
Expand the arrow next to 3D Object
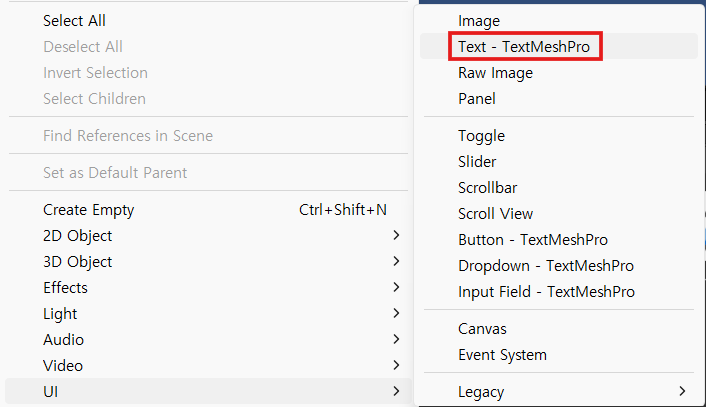[x=396, y=261]
